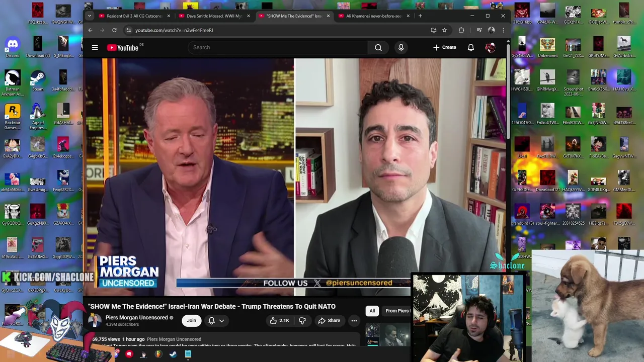
Task: Click the "4.39M subscribers" text
Action: point(122,325)
